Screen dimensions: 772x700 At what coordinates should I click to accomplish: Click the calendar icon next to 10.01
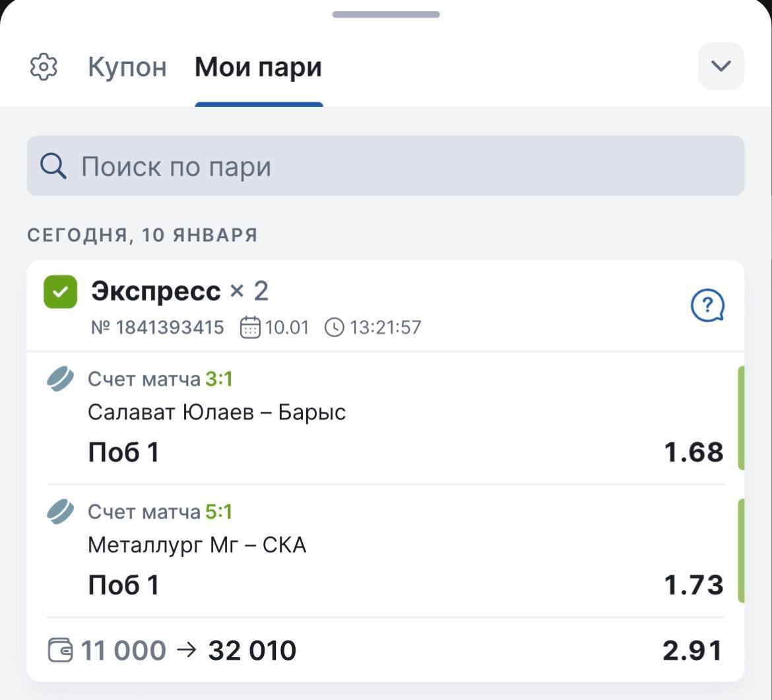coord(250,327)
